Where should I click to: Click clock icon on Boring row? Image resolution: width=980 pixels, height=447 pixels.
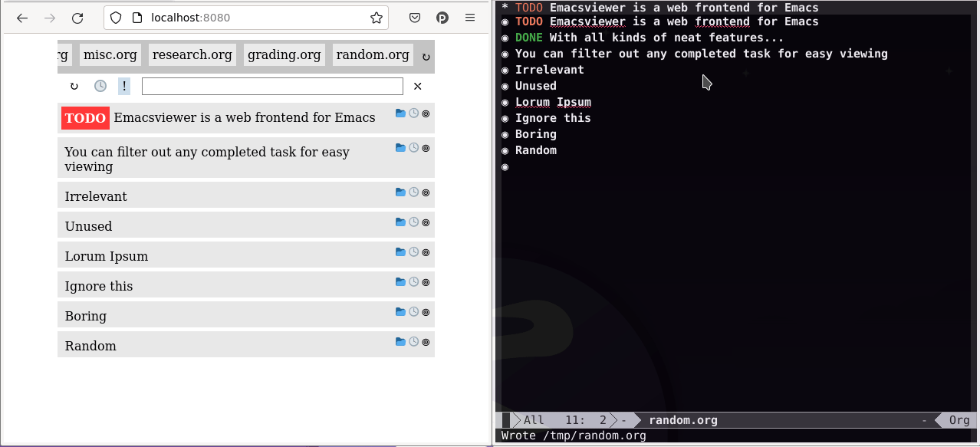click(413, 312)
